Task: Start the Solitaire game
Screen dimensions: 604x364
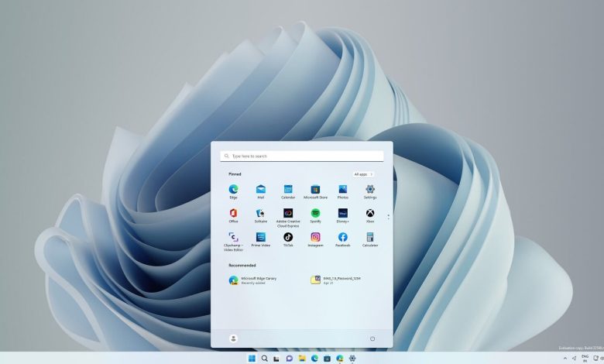Action: coord(261,216)
